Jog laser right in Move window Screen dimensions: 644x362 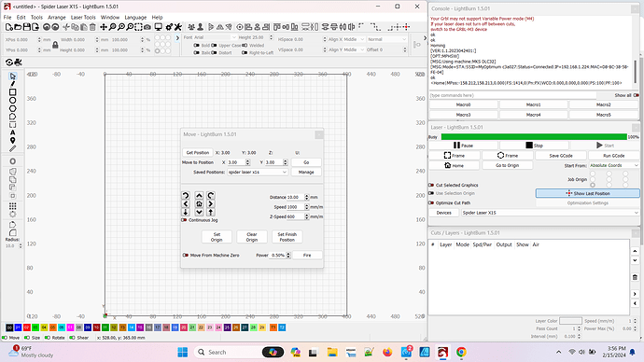(x=211, y=203)
